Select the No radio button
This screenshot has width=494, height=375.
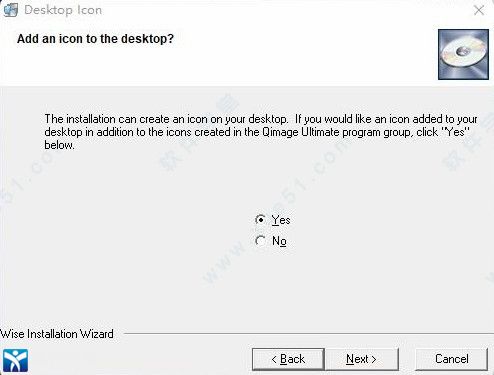click(260, 241)
